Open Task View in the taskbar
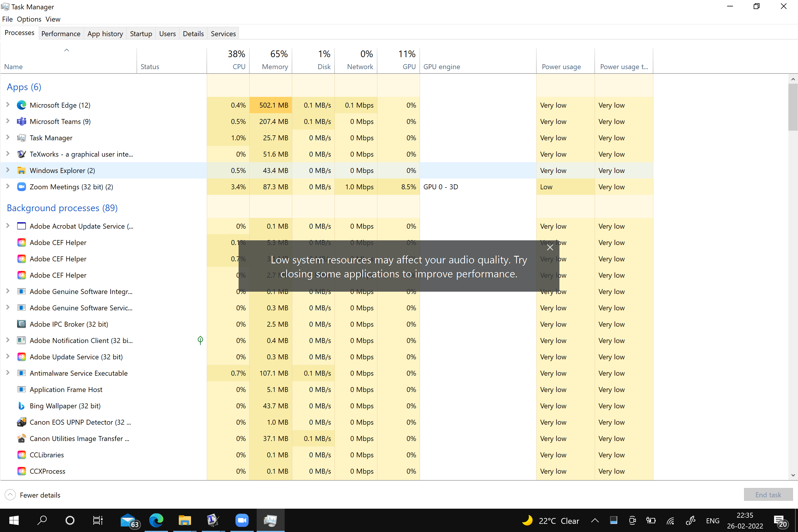The image size is (798, 532). pyautogui.click(x=98, y=520)
